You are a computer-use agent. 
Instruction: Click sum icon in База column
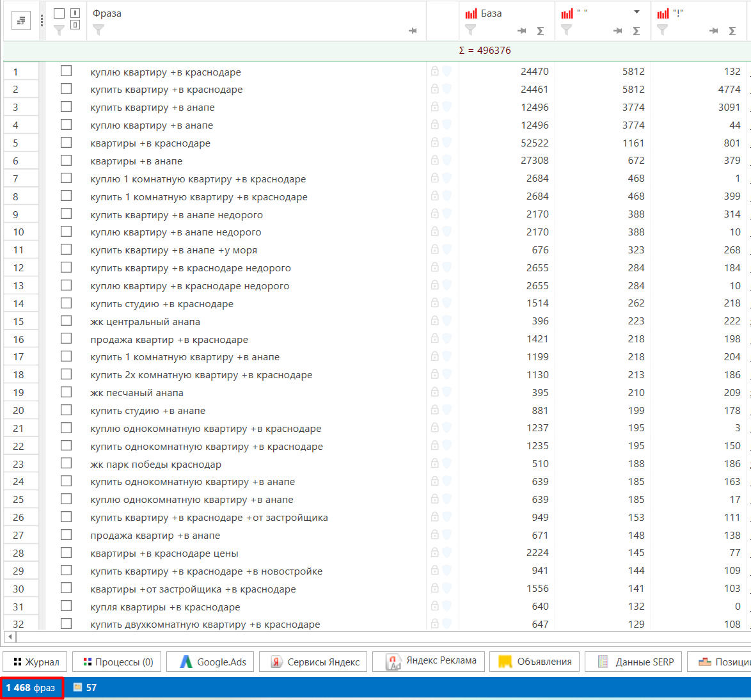pyautogui.click(x=541, y=31)
